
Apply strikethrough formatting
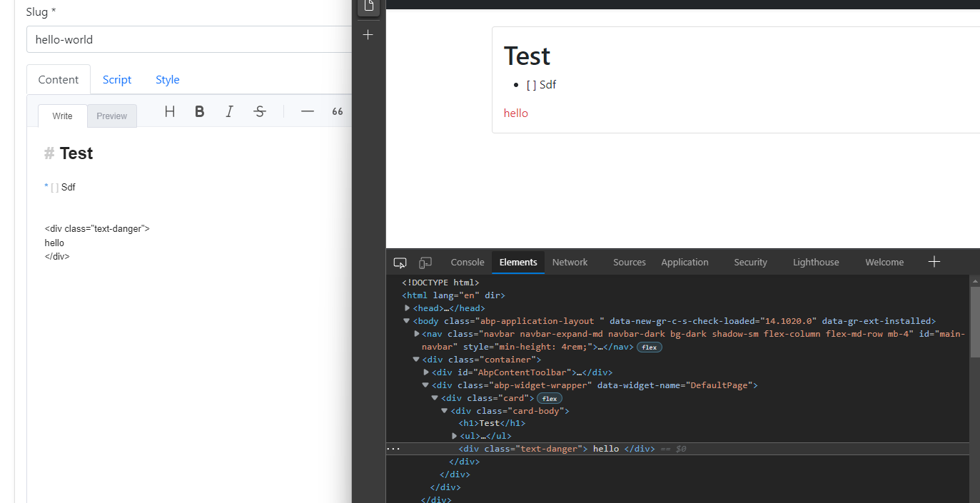(259, 111)
